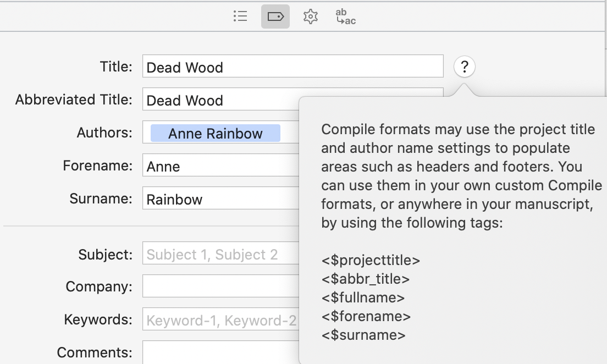Click the <$surname> tag text

363,335
